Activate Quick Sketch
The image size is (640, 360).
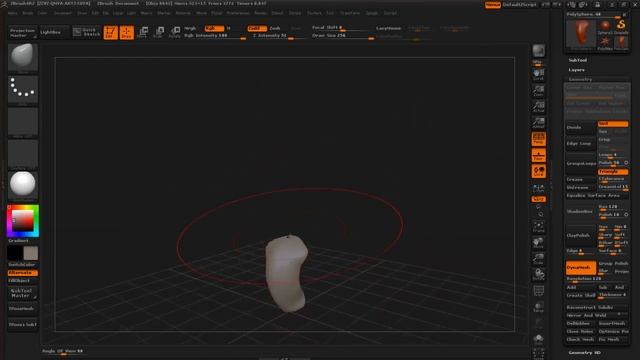click(87, 32)
